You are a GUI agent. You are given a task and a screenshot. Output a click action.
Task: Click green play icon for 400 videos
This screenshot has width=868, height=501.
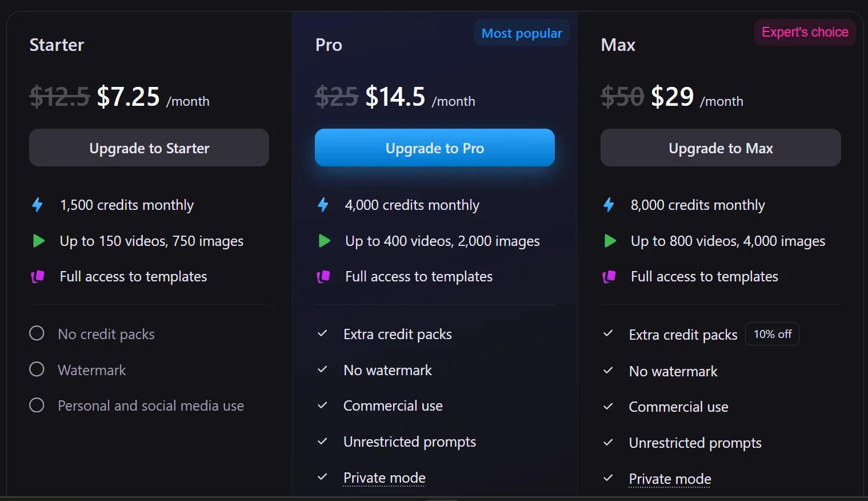pyautogui.click(x=324, y=241)
